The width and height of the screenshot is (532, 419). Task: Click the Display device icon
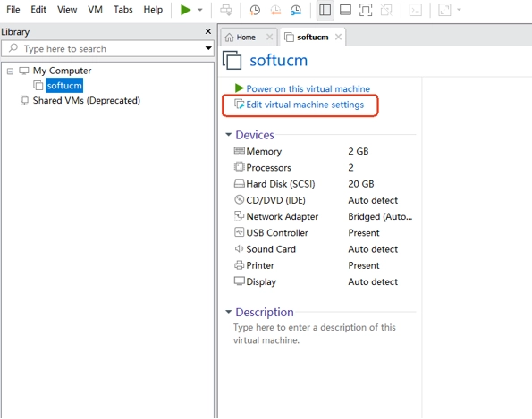coord(240,281)
